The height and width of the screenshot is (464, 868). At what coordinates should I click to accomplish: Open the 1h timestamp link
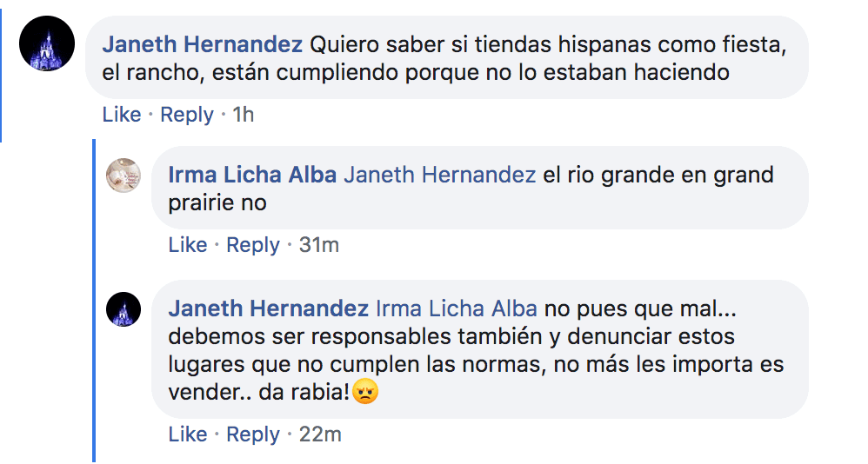(244, 115)
